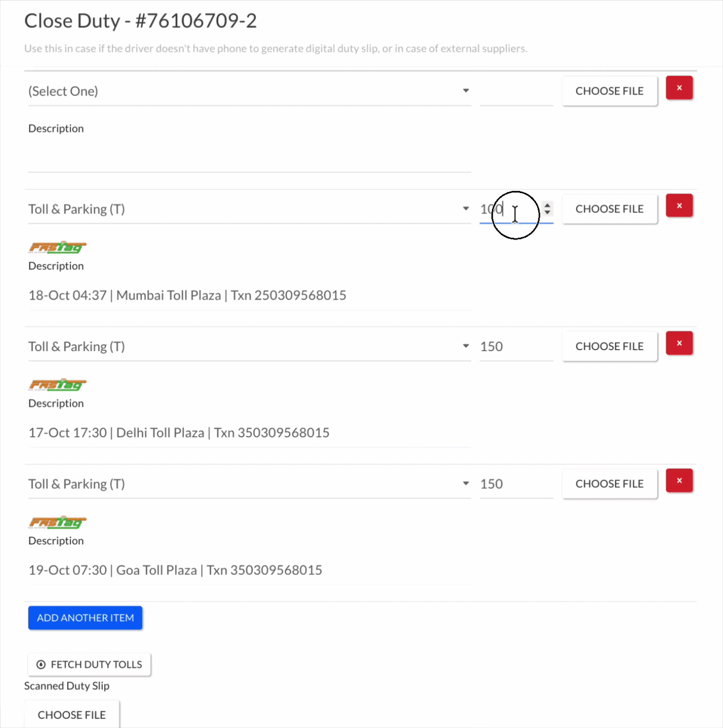Delete the Delhi Toll Plaza expense item

pyautogui.click(x=679, y=343)
